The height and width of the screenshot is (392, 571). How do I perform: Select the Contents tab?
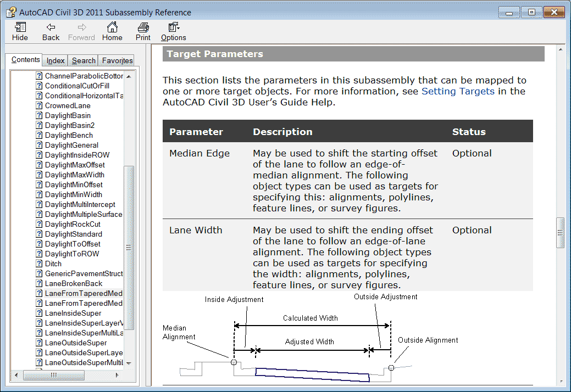(x=25, y=59)
